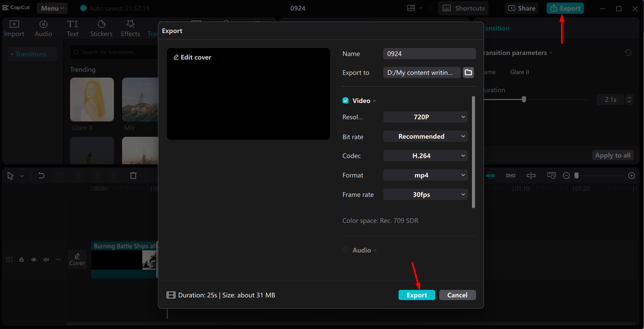The width and height of the screenshot is (644, 329).
Task: Open the Format mp4 dropdown
Action: (x=426, y=175)
